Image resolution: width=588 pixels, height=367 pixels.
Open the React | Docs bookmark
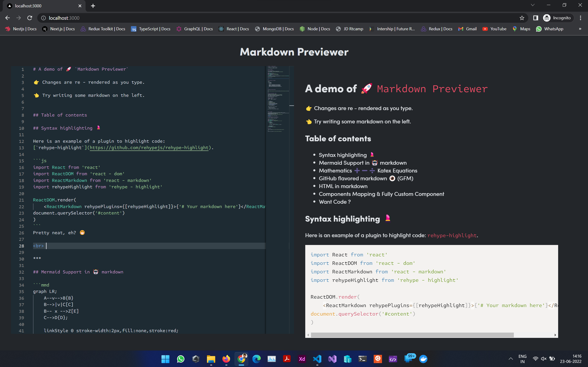[x=234, y=29]
